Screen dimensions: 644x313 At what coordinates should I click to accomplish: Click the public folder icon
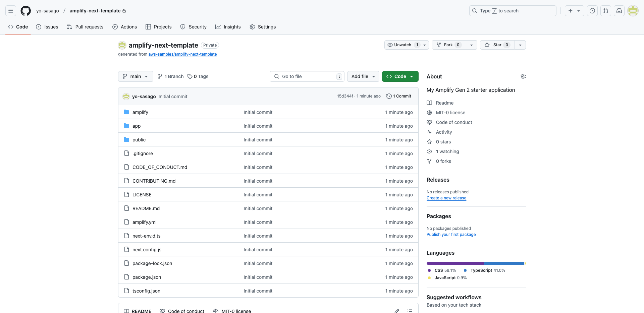coord(126,139)
